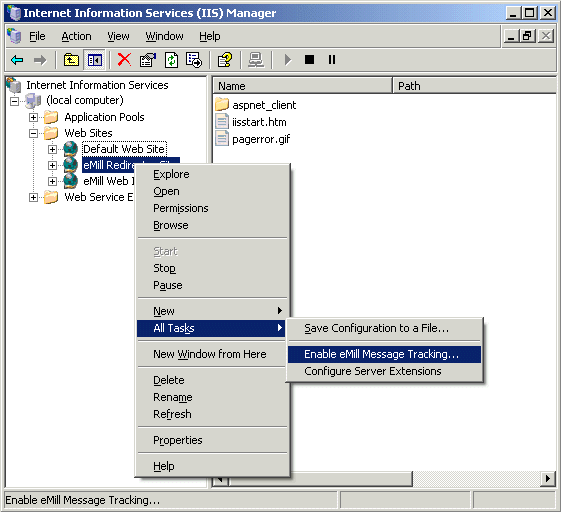
Task: Click the horizontal scrollbar right arrow
Action: tap(547, 479)
